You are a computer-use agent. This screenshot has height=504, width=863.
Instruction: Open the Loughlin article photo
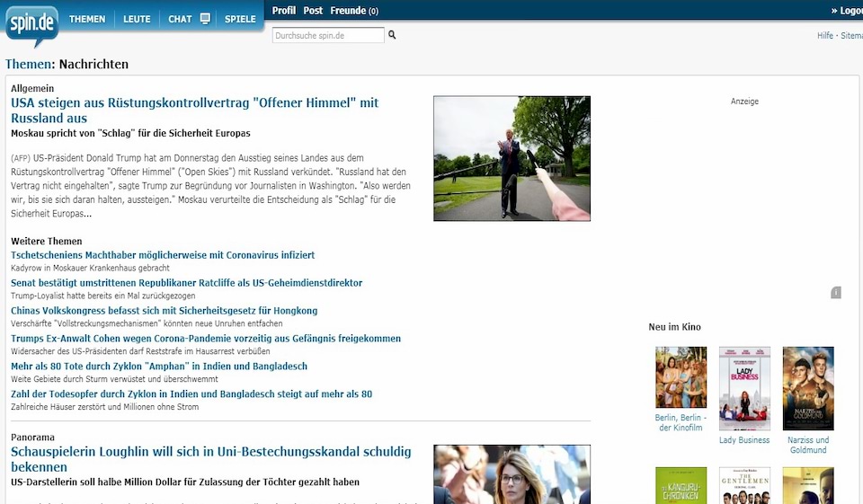(512, 474)
